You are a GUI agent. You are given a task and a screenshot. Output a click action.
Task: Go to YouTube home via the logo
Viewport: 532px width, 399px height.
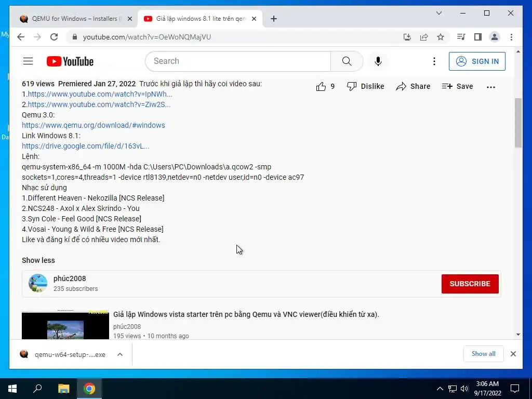(70, 61)
